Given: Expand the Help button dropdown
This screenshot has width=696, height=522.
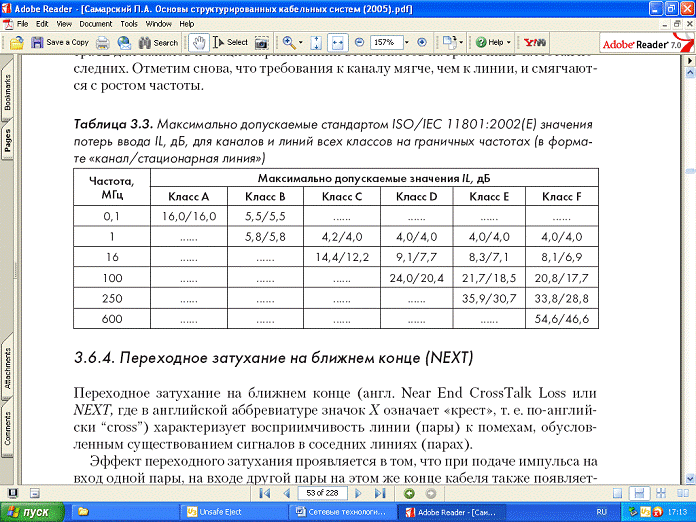Looking at the screenshot, I should [511, 43].
